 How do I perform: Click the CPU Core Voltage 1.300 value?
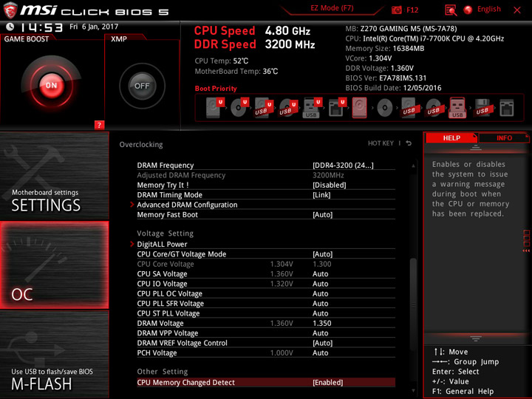click(321, 264)
